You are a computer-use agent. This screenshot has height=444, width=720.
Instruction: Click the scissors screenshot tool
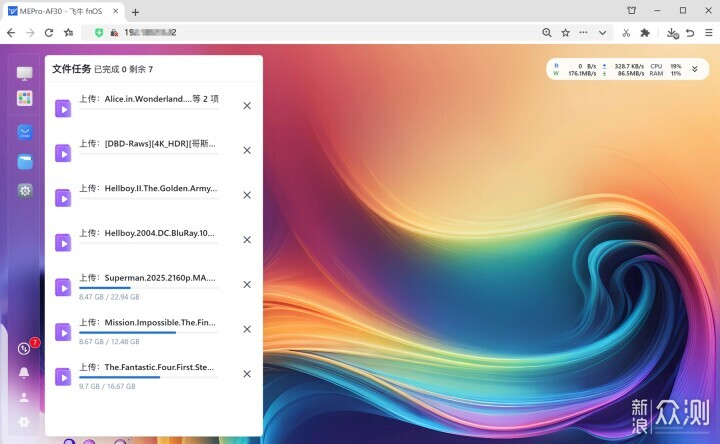[626, 33]
